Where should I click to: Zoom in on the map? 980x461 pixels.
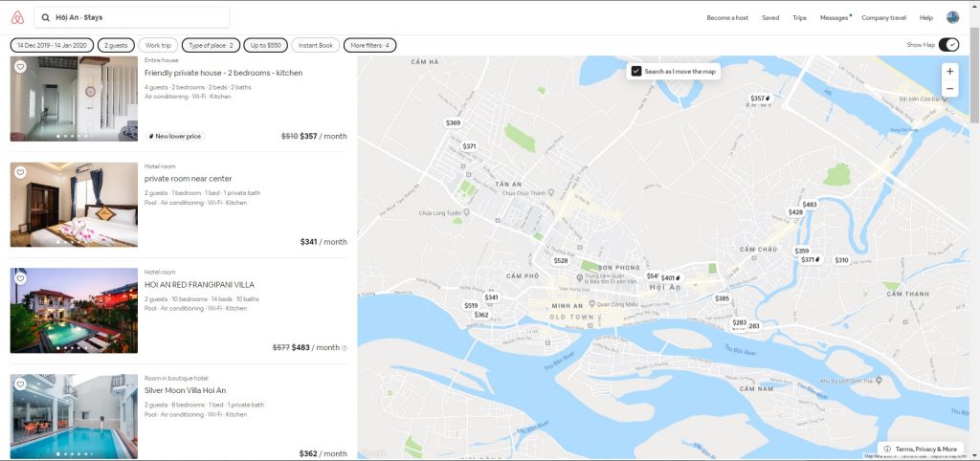coord(949,71)
